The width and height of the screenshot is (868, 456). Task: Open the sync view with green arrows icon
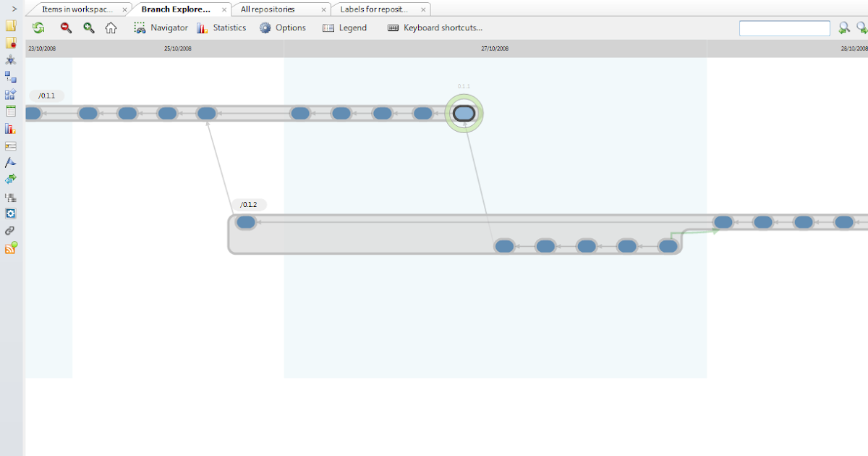click(10, 179)
